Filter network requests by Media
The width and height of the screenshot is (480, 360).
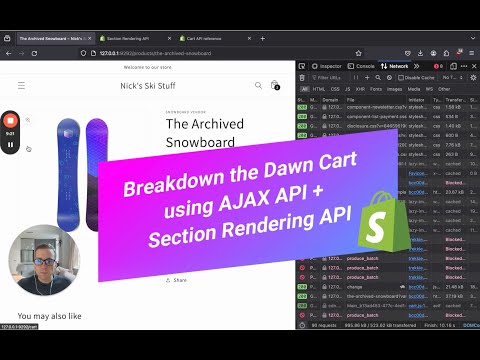click(x=414, y=89)
